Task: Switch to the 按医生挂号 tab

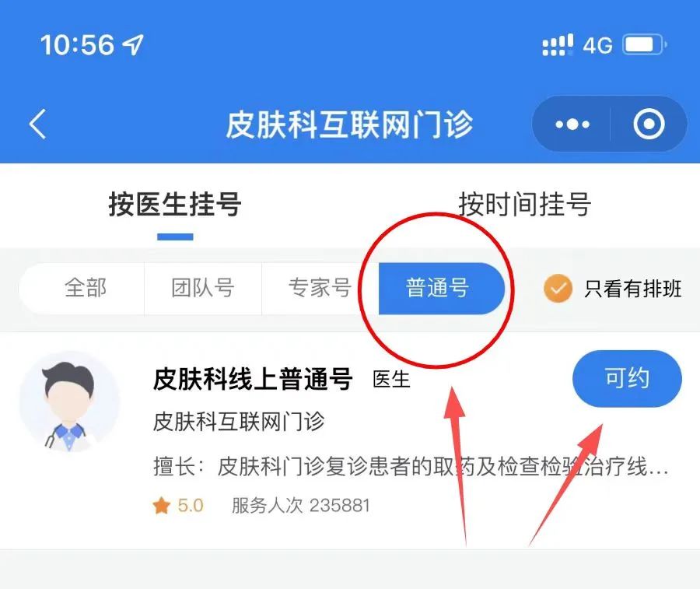Action: 175,205
